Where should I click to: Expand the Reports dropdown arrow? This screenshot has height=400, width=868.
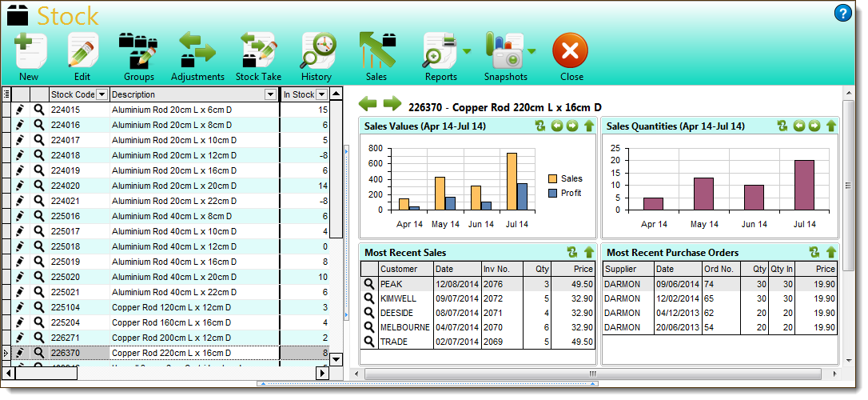pos(467,51)
